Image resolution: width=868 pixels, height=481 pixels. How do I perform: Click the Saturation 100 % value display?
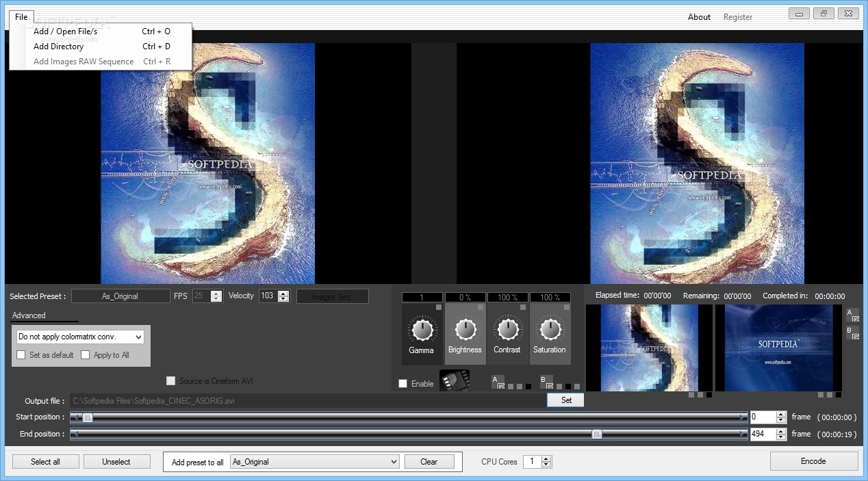[550, 298]
